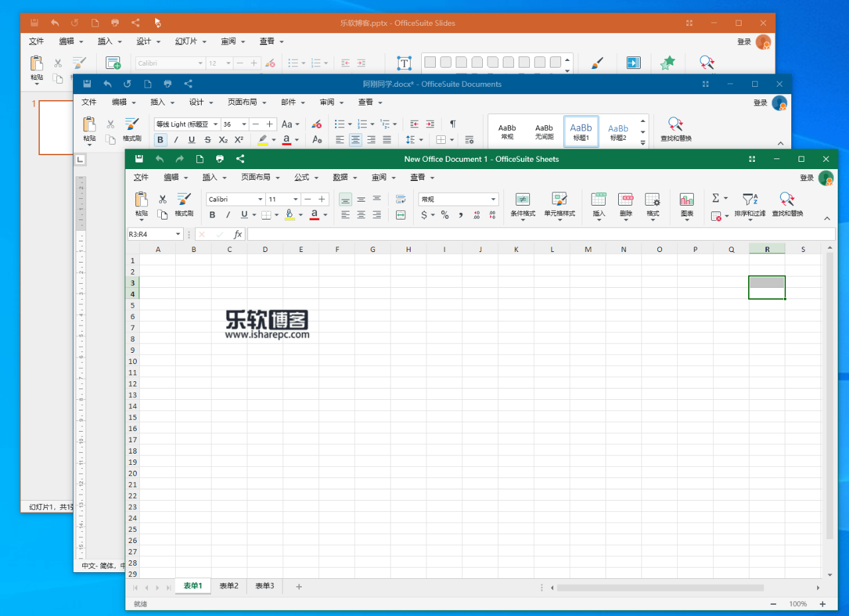The image size is (849, 616).
Task: Toggle Strikethrough in Documents toolbar
Action: click(208, 140)
